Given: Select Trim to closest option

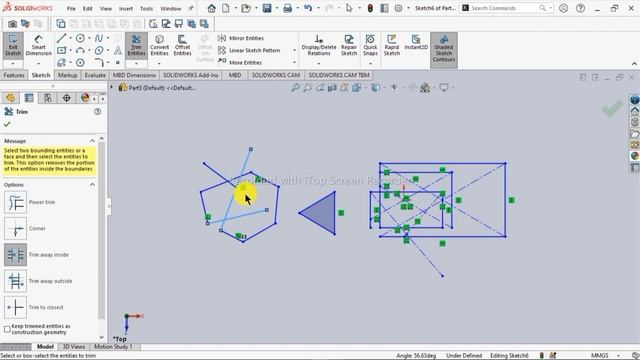Looking at the screenshot, I should [16, 307].
